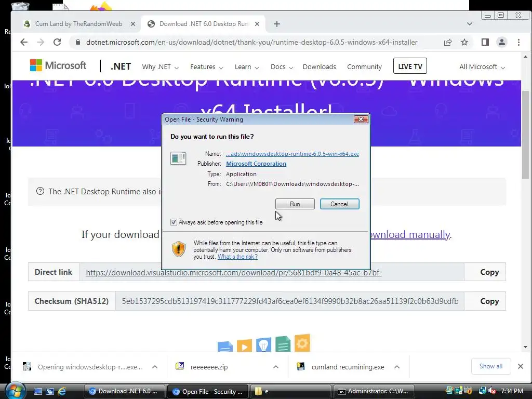Image resolution: width=532 pixels, height=399 pixels.
Task: Open the browser side panel icon
Action: (485, 42)
